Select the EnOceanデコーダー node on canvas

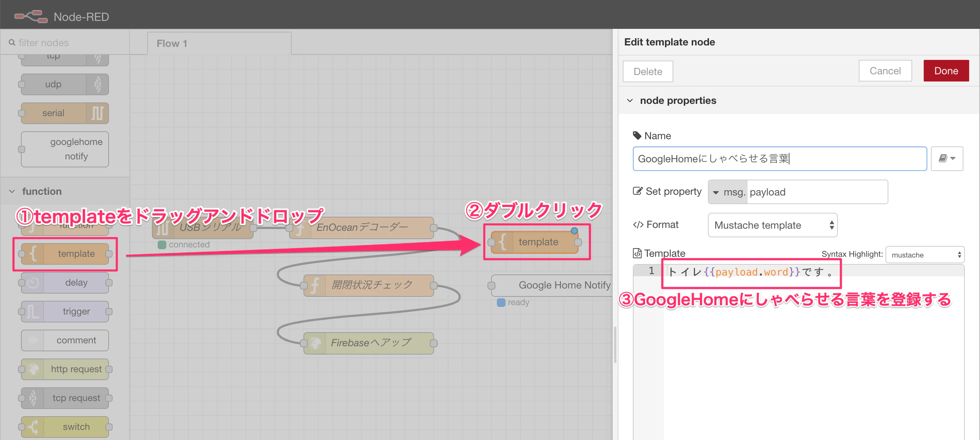(x=362, y=228)
